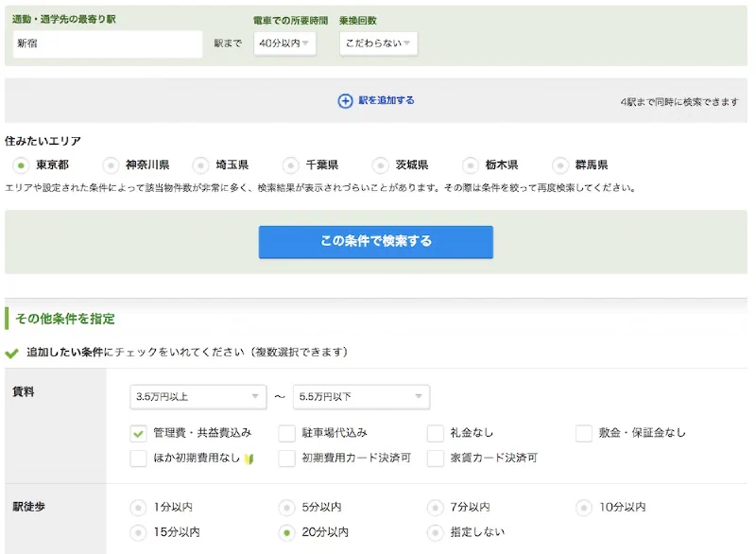Image resolution: width=756 pixels, height=554 pixels.
Task: Select 10分以内 walking distance radio
Action: tap(584, 508)
